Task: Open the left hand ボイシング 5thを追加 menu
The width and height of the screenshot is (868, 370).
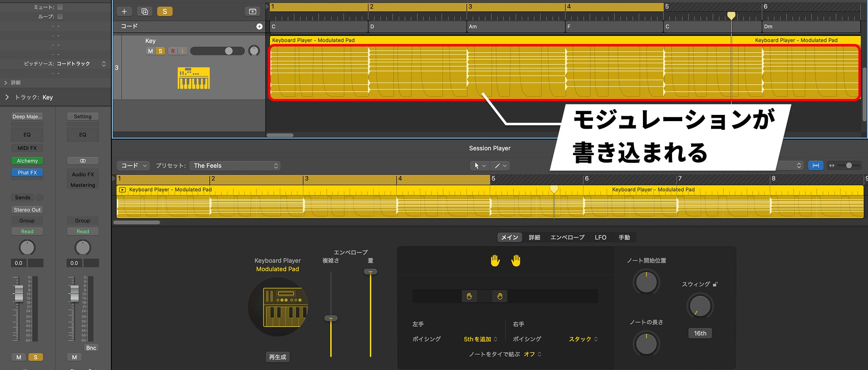Action: click(480, 339)
